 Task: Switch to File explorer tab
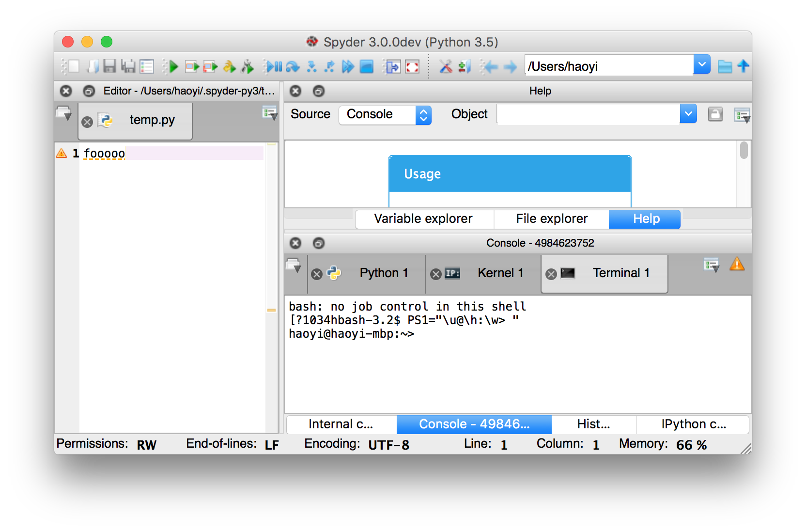[x=551, y=219]
